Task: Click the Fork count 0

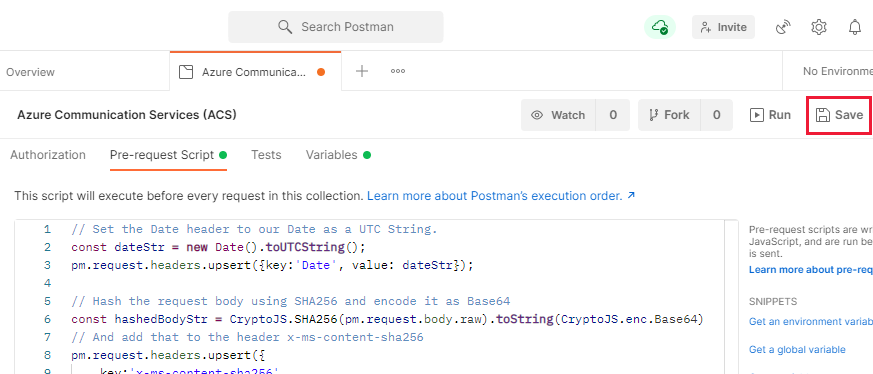Action: pos(717,115)
